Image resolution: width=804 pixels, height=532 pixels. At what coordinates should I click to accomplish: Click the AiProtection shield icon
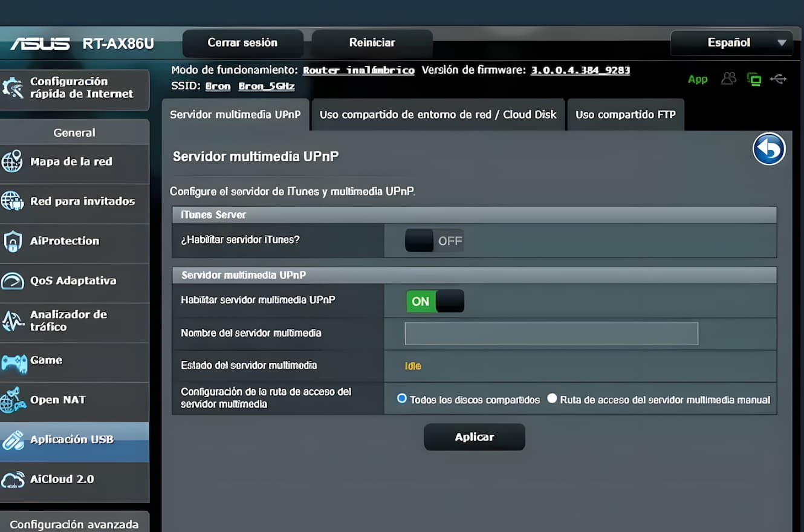12,241
